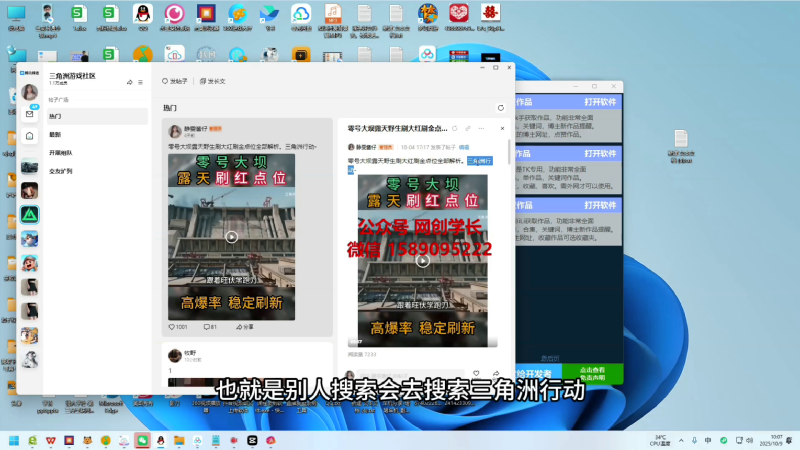Viewport: 800px width, 450px height.
Task: Refresh the post detail panel
Action: [455, 129]
